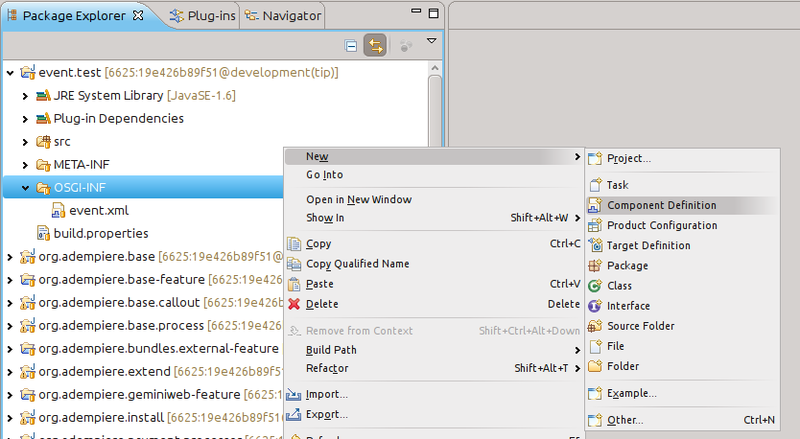Image resolution: width=800 pixels, height=439 pixels.
Task: Click the Interface icon in submenu
Action: pos(595,306)
